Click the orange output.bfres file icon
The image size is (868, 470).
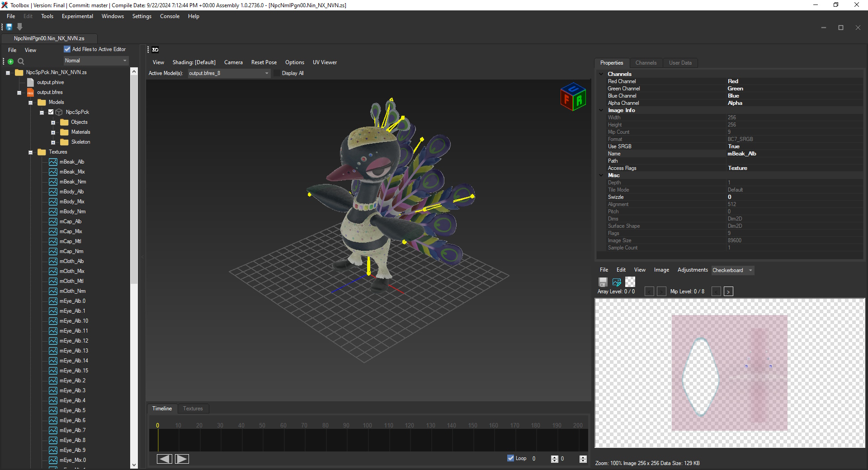(x=30, y=92)
